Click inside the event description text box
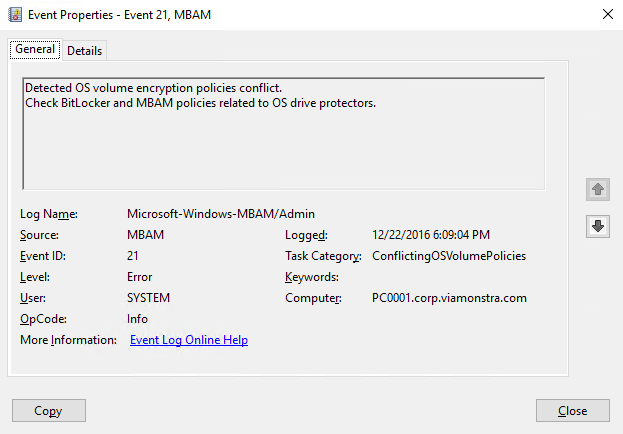623x434 pixels. (x=284, y=134)
